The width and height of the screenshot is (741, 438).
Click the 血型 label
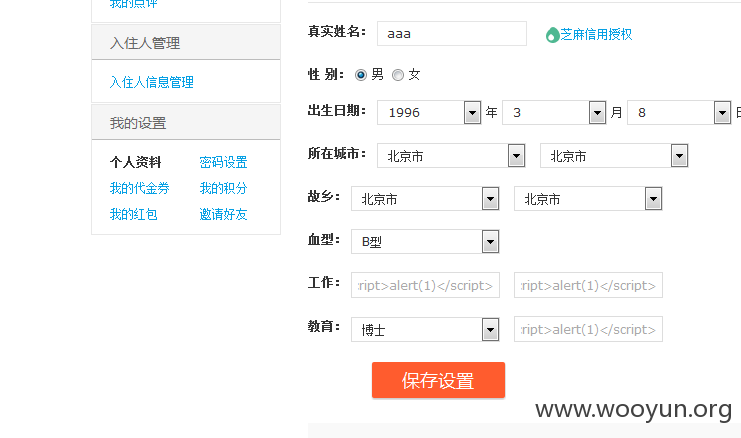click(324, 240)
